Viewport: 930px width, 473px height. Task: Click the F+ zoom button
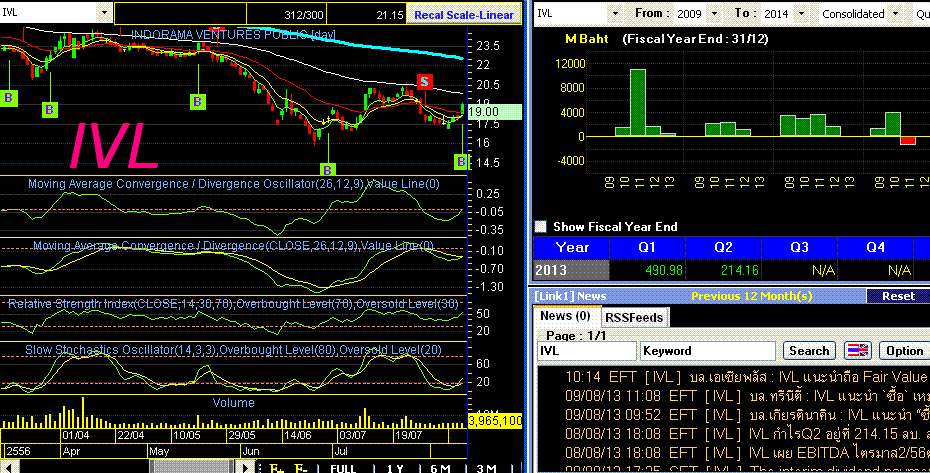pyautogui.click(x=277, y=468)
